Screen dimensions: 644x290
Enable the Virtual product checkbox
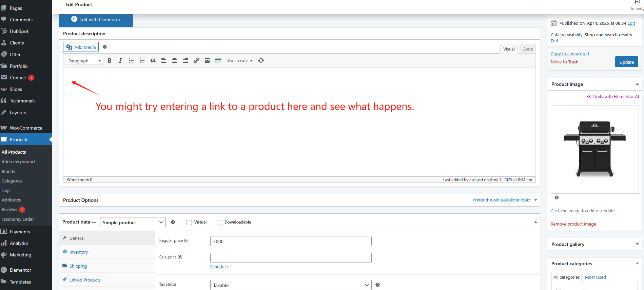189,223
